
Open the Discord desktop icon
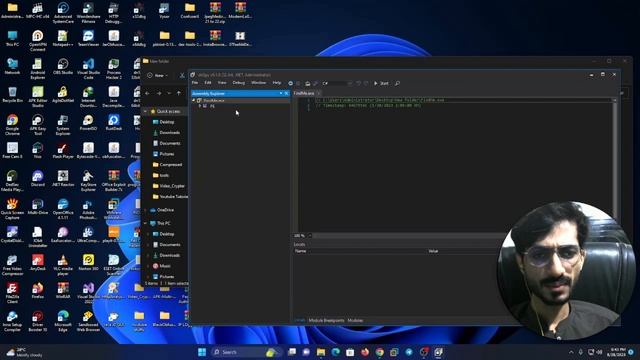38,178
